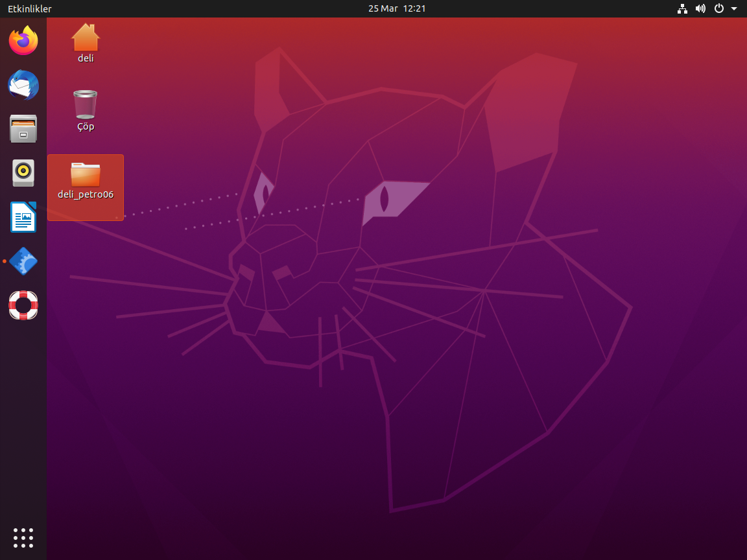Open the Files manager dock icon
The width and height of the screenshot is (747, 560).
[23, 128]
